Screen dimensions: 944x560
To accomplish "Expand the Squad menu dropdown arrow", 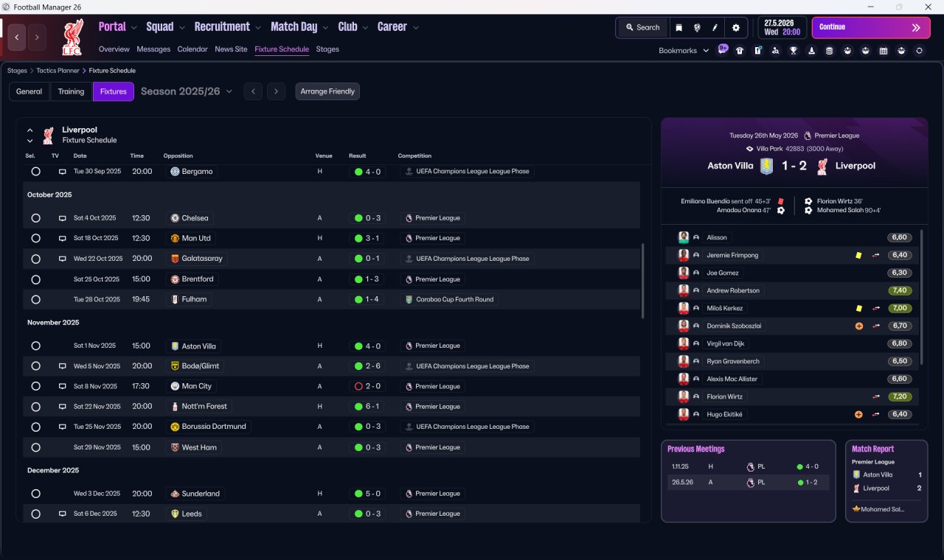I will click(x=182, y=28).
